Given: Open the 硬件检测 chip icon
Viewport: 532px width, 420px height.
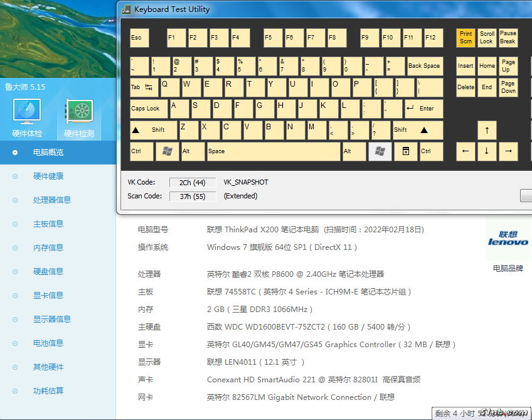Looking at the screenshot, I should pyautogui.click(x=79, y=112).
